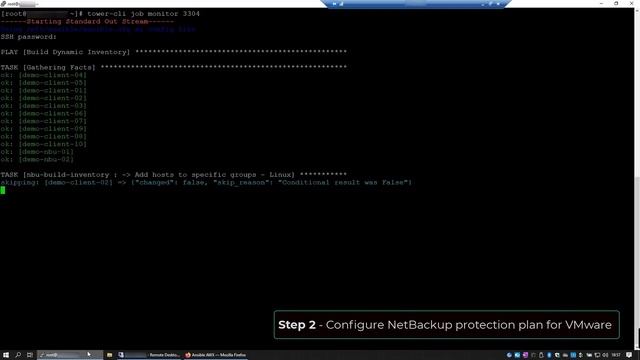Click 'ok: [demo-nbu-01]' line
This screenshot has width=640, height=360.
click(37, 152)
